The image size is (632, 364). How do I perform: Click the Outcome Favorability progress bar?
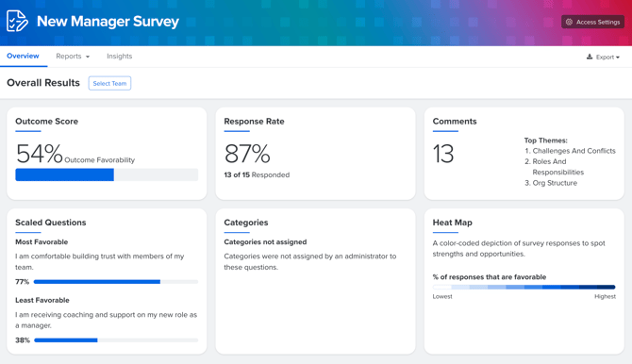coord(107,174)
